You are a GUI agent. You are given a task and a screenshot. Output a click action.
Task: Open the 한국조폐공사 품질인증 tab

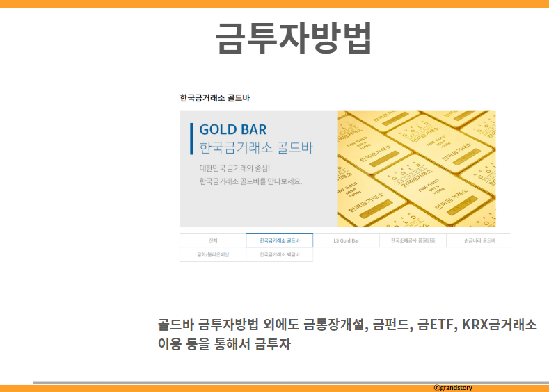413,240
